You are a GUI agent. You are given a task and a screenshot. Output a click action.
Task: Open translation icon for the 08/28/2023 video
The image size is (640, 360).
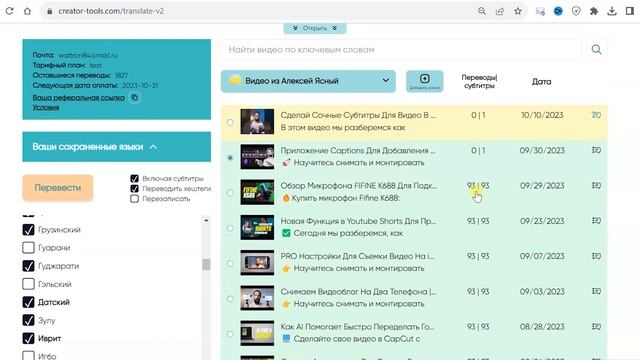click(596, 327)
